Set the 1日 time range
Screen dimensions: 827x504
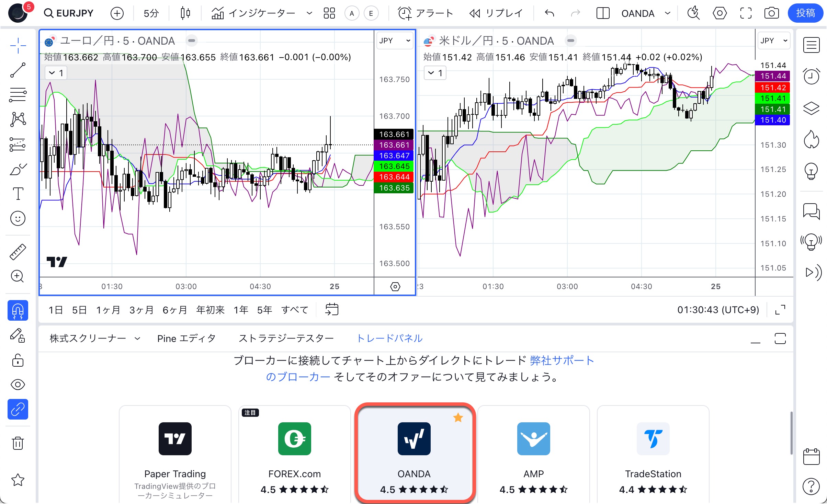coord(56,310)
